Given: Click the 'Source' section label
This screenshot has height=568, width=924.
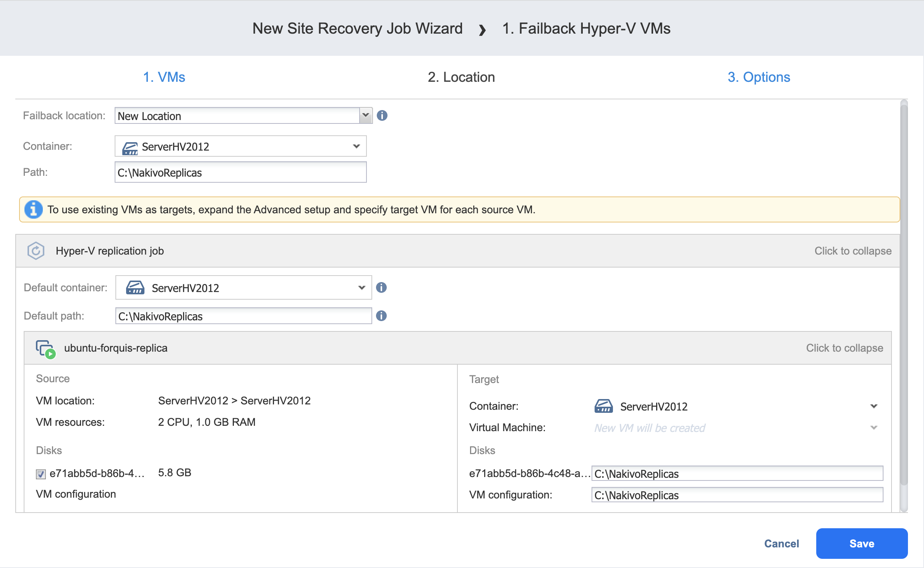Looking at the screenshot, I should click(53, 378).
